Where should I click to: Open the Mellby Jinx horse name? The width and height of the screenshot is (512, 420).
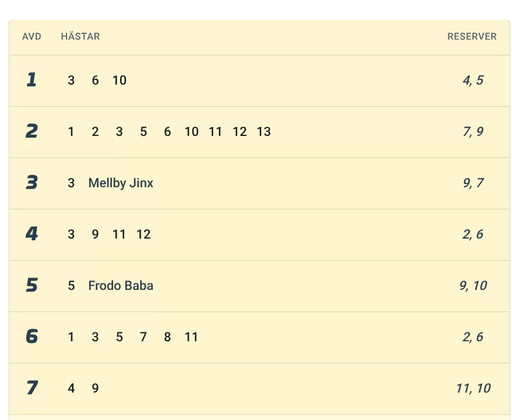121,183
